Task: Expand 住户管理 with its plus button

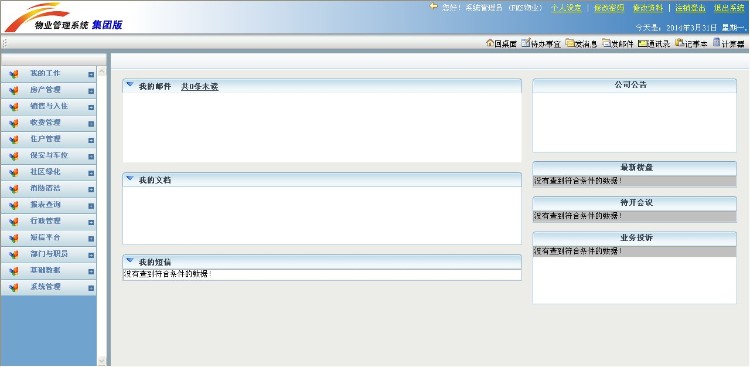Action: click(91, 140)
